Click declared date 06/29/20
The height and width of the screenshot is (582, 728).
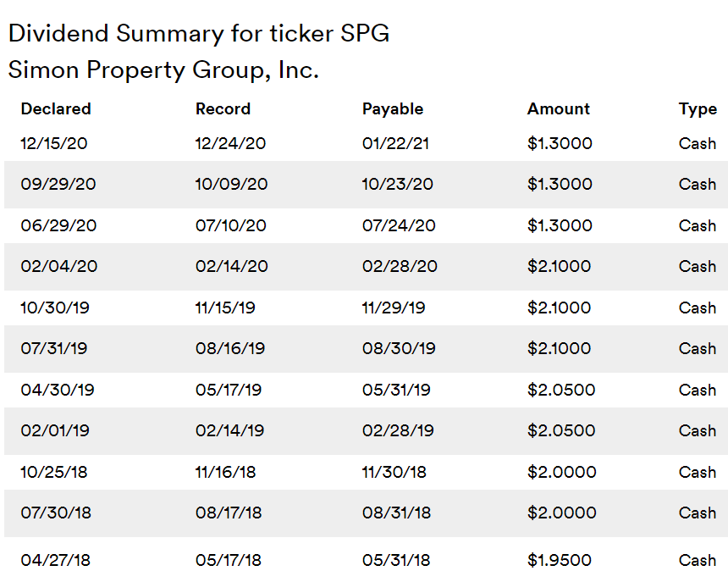click(58, 226)
